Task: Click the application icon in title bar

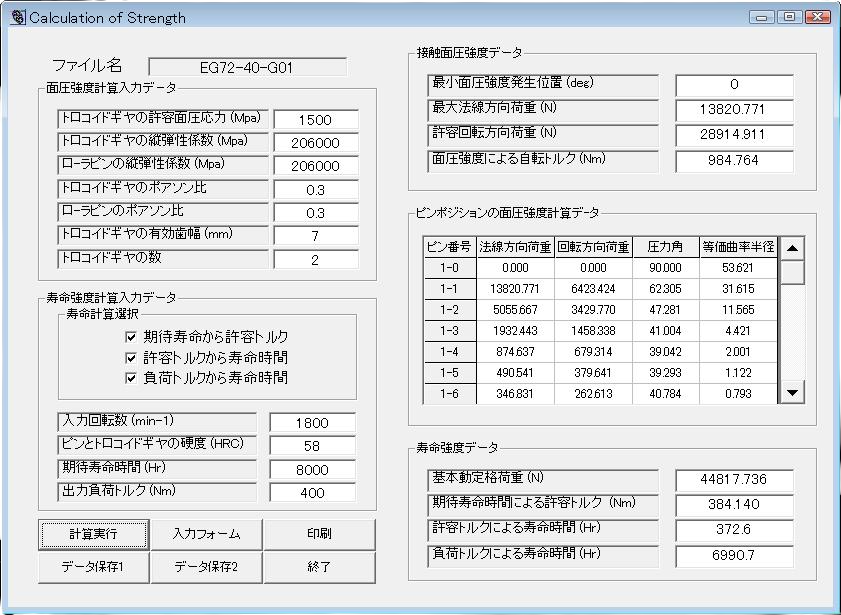Action: point(16,17)
